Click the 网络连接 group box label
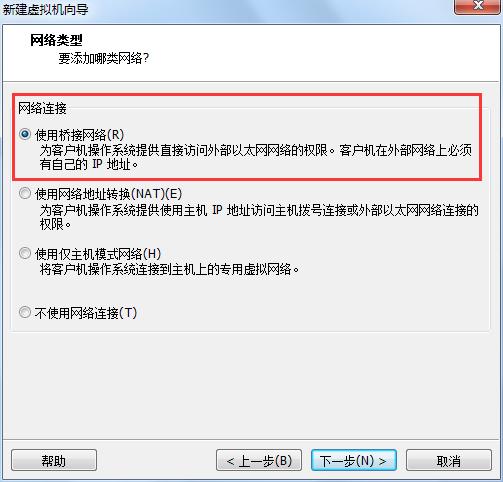The height and width of the screenshot is (482, 503). pos(42,108)
